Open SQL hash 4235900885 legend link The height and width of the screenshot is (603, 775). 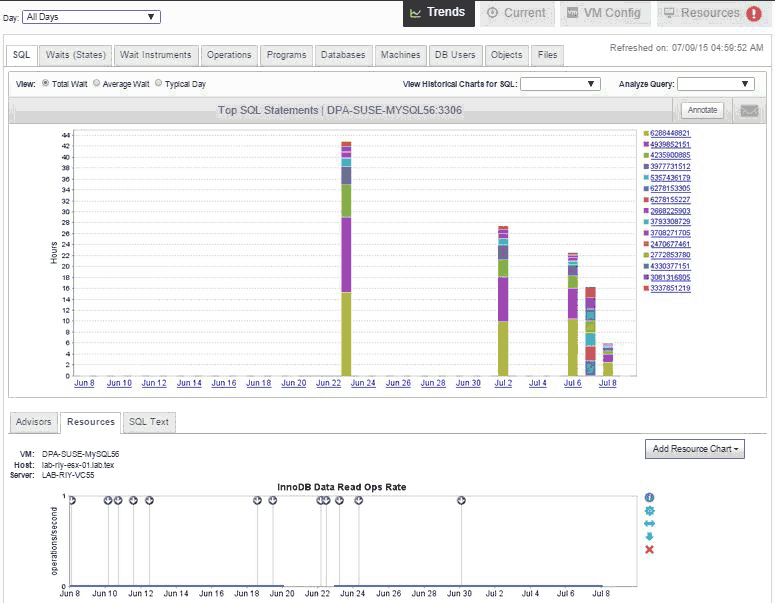(x=670, y=155)
